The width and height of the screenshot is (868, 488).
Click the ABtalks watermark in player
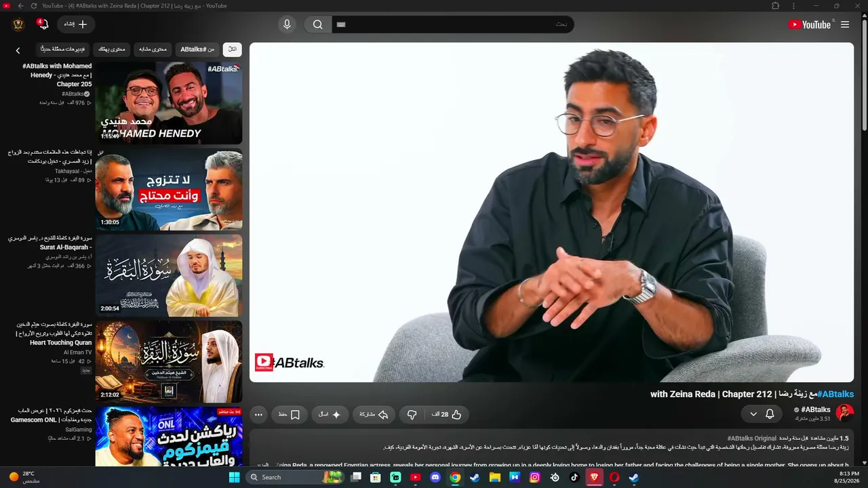(290, 363)
